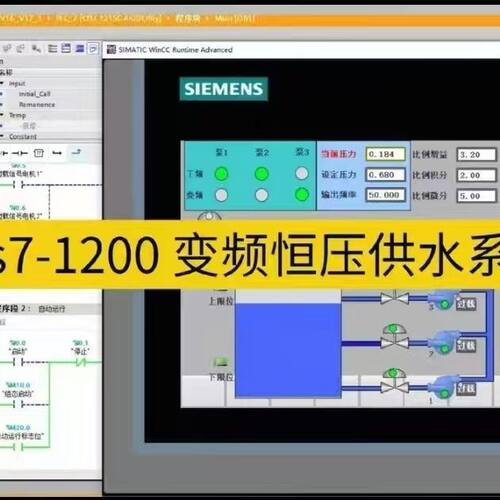Image resolution: width=500 pixels, height=500 pixels.
Task: Click the SIMATIC WinCC Runtime Advanced title
Action: tap(176, 50)
